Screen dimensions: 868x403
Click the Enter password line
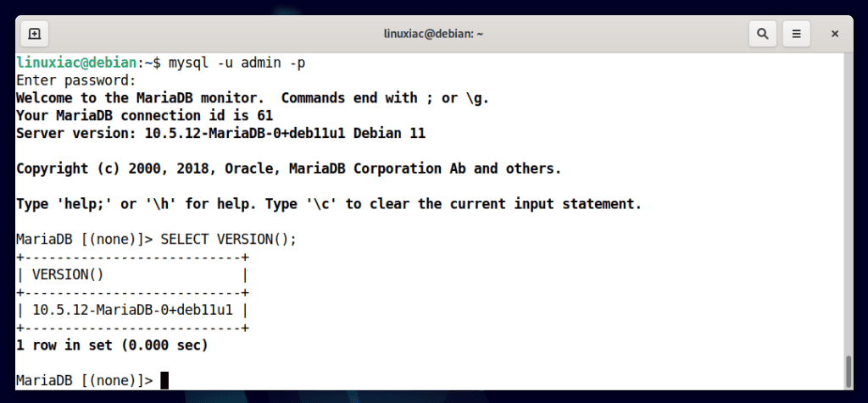coord(75,80)
